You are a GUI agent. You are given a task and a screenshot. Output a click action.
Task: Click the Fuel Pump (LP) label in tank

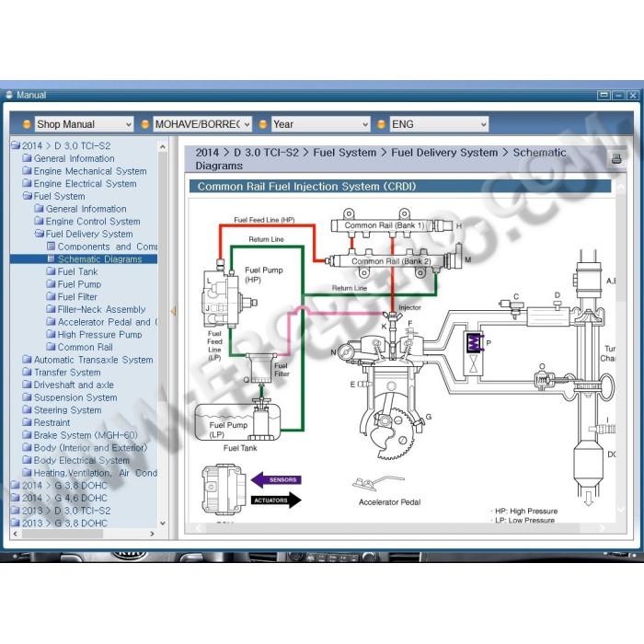[228, 430]
